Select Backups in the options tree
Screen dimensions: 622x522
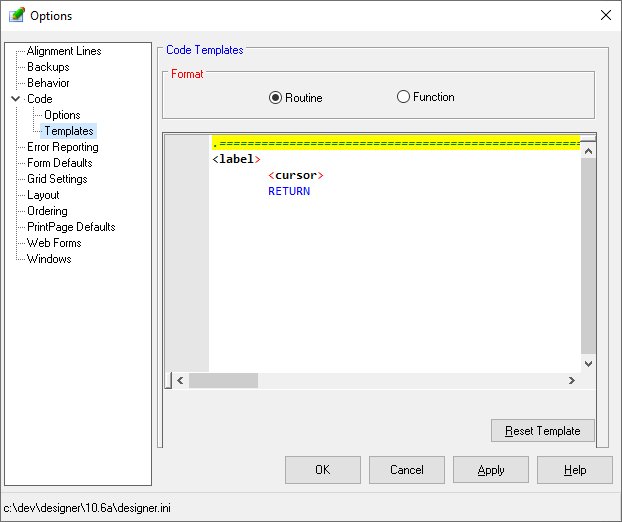(48, 67)
